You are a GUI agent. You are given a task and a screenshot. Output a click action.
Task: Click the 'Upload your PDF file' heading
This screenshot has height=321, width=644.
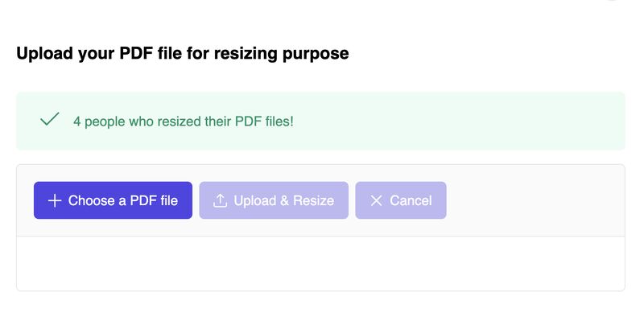pos(183,54)
